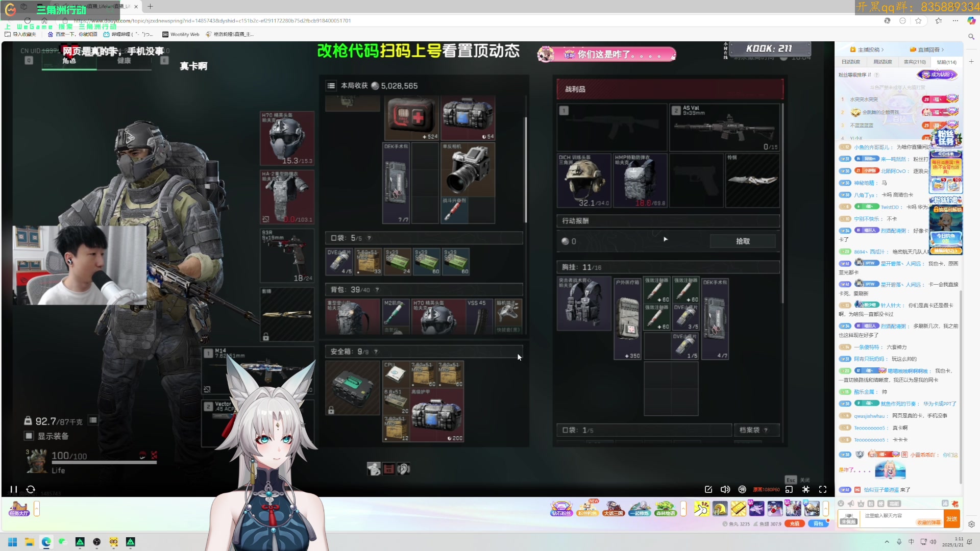The height and width of the screenshot is (551, 980).
Task: Select the 钻粉(114) tab
Action: tap(946, 62)
